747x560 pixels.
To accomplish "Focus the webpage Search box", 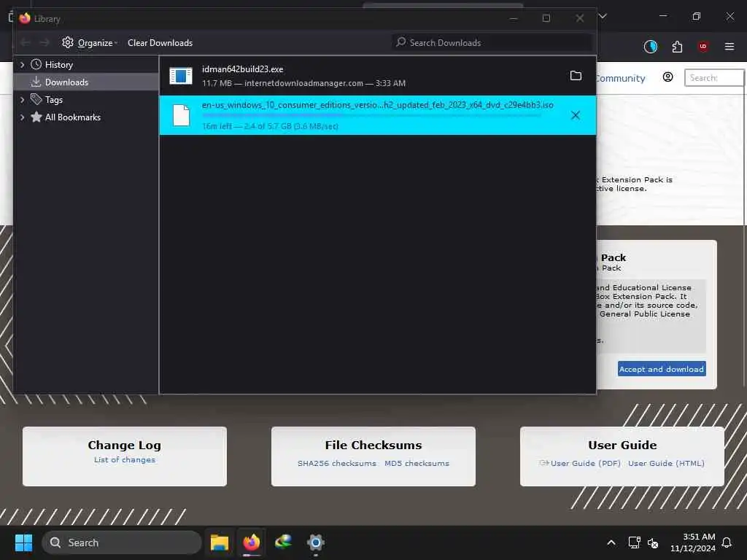I will [714, 77].
